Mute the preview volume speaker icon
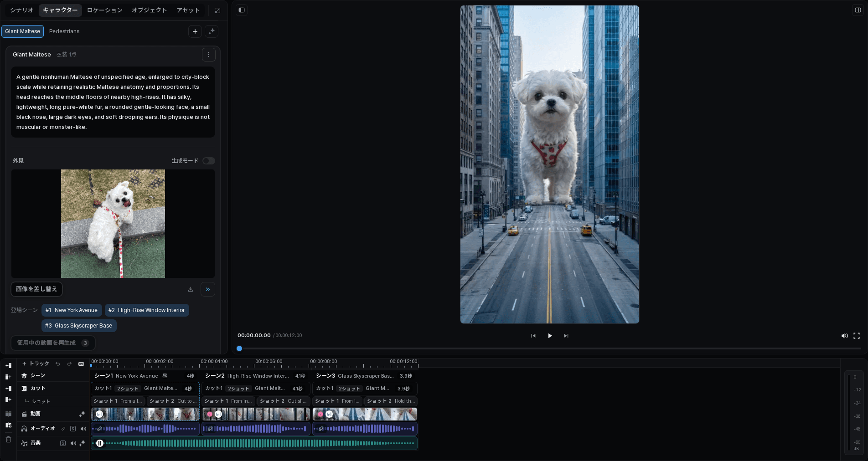 pos(844,336)
